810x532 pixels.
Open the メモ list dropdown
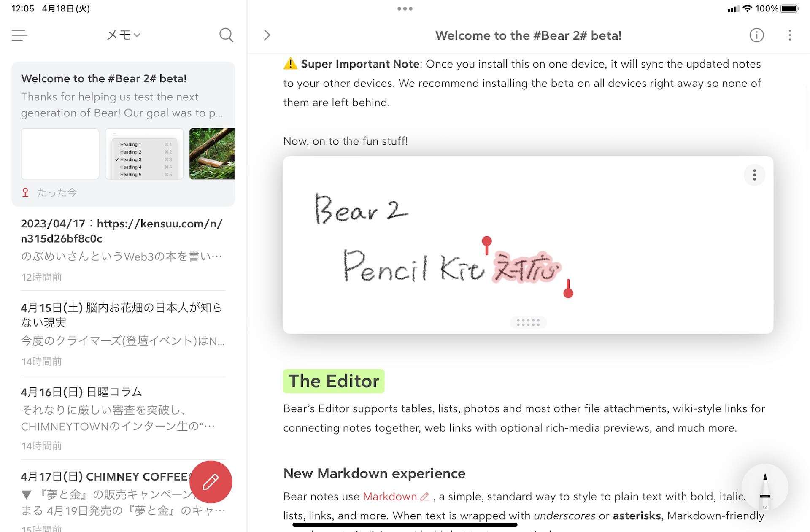123,35
